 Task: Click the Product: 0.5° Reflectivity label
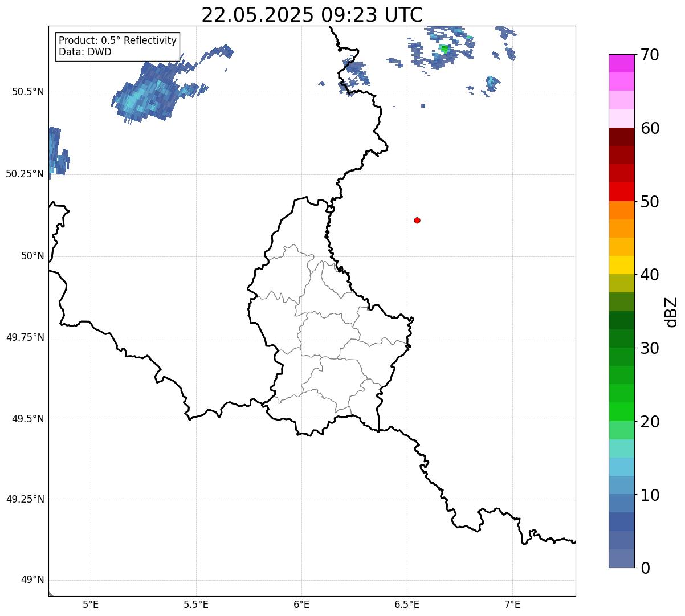click(x=118, y=41)
